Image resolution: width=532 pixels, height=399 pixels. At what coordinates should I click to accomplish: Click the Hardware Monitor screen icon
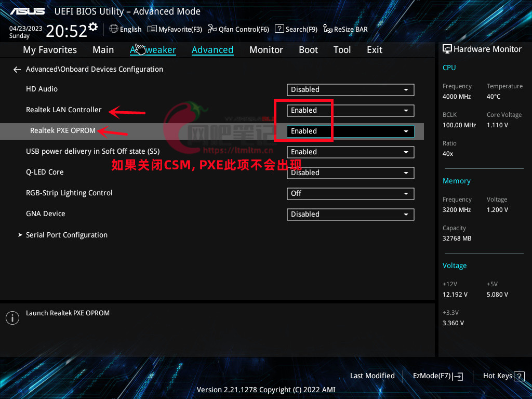pos(447,49)
